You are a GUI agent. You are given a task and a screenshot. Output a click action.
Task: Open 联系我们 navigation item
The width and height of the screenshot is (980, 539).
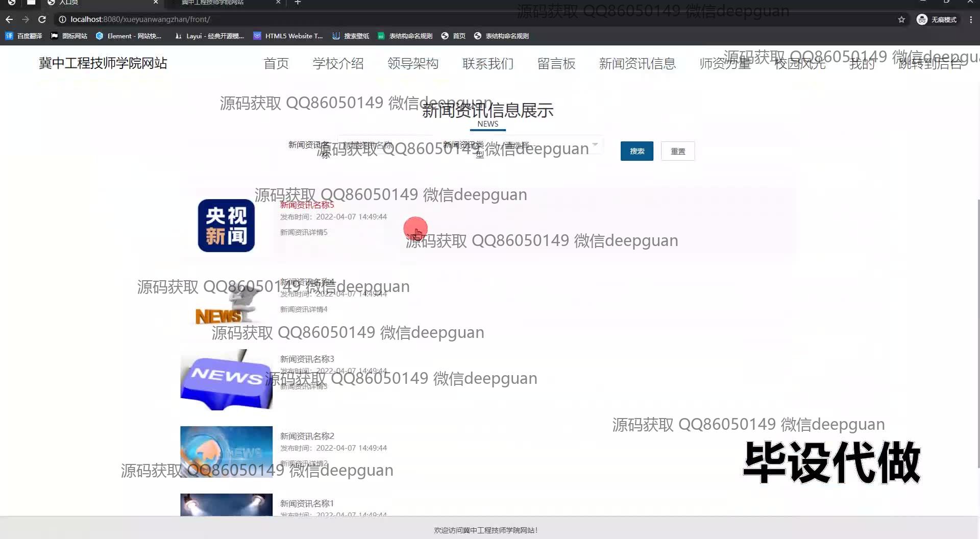pyautogui.click(x=488, y=64)
